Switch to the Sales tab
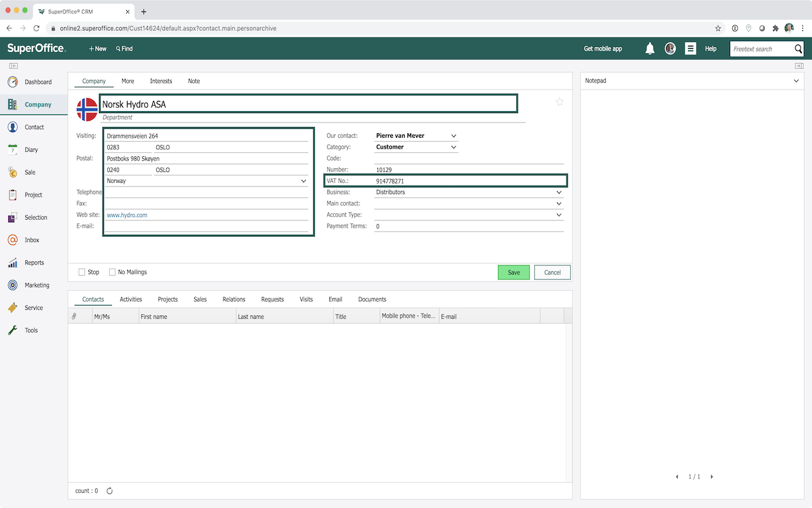Viewport: 812px width, 508px height. [200, 299]
